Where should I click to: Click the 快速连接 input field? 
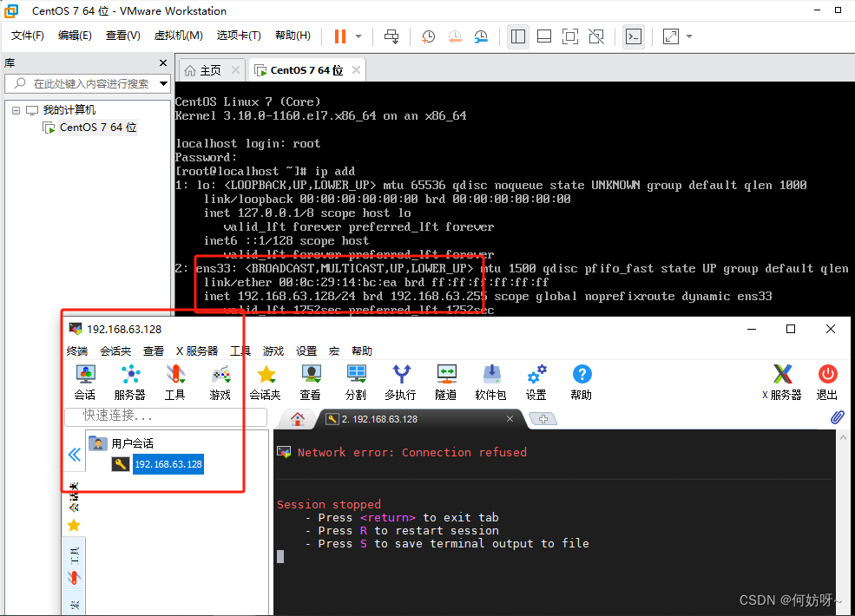[x=165, y=416]
